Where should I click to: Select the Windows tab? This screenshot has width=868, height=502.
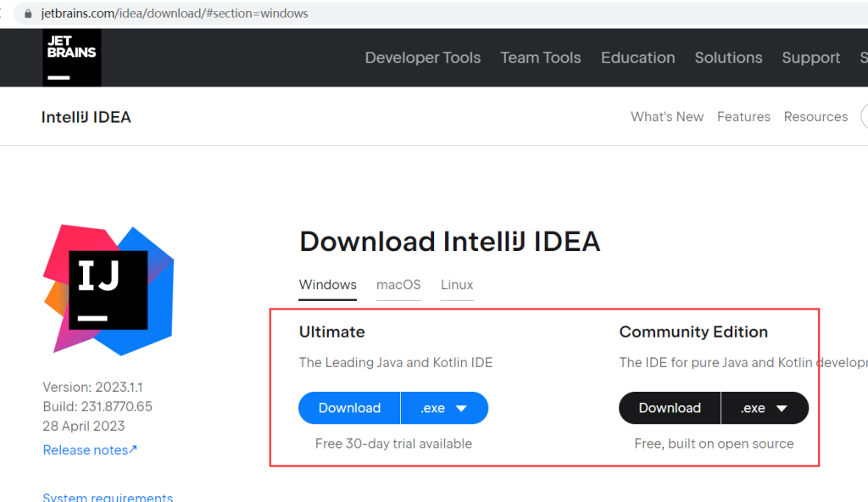[x=327, y=286]
